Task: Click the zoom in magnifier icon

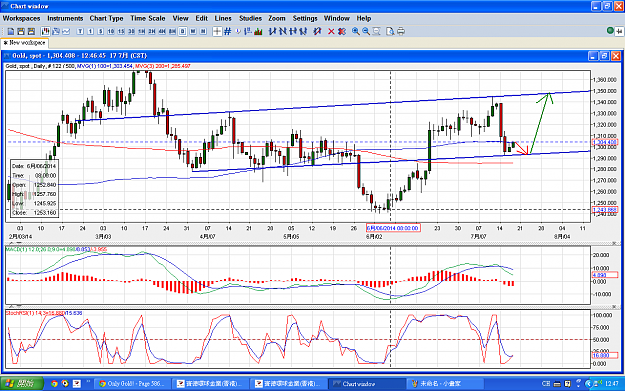Action: pyautogui.click(x=356, y=31)
